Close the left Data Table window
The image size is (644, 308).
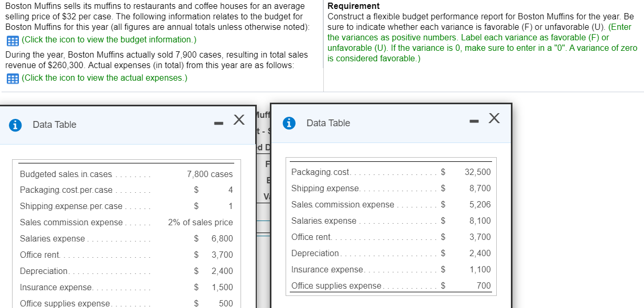(238, 120)
